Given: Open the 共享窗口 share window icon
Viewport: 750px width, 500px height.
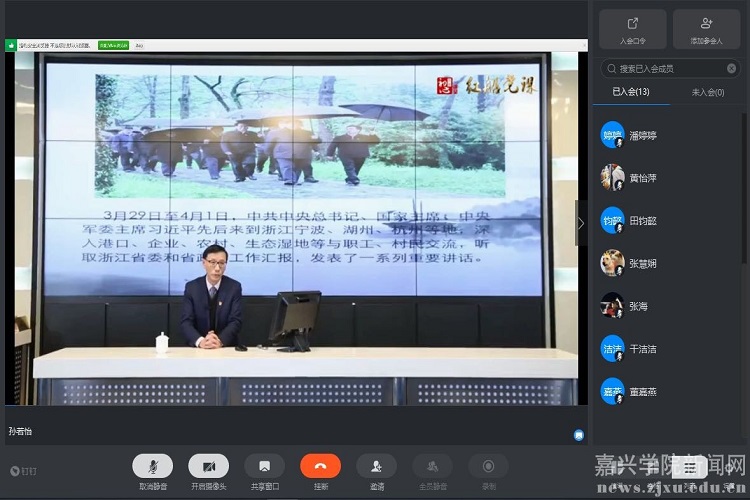Looking at the screenshot, I should 264,466.
